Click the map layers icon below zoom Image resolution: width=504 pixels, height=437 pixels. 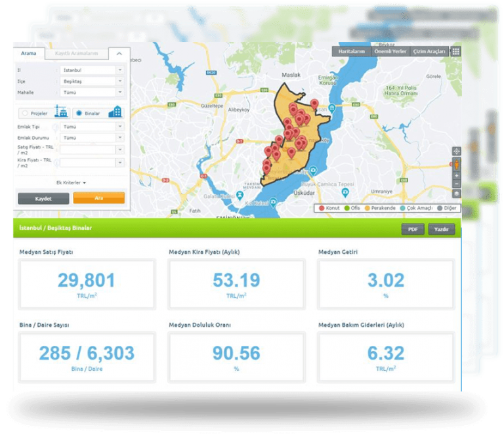pos(457,194)
